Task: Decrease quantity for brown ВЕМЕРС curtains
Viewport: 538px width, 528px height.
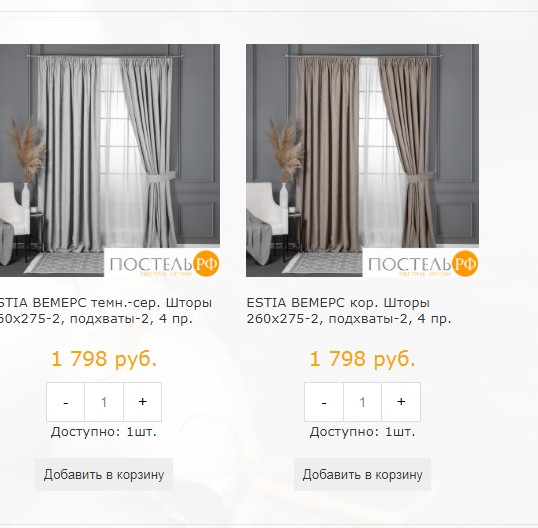Action: coord(324,402)
